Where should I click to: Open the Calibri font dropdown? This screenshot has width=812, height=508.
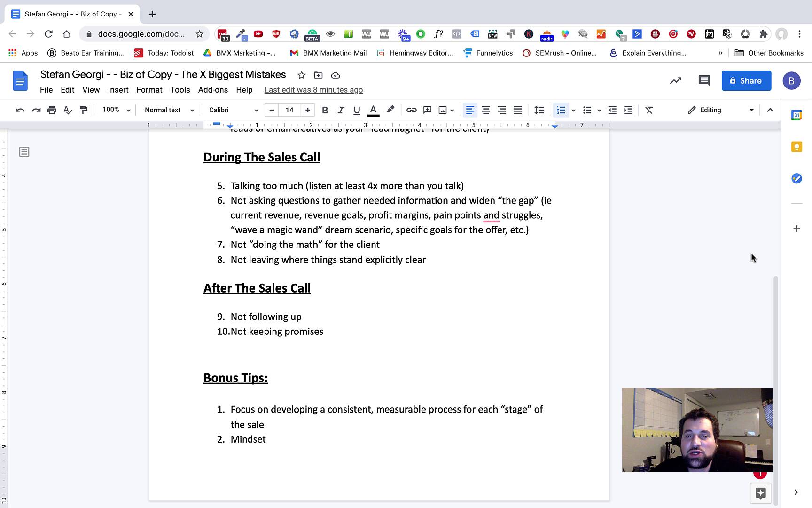pos(234,110)
